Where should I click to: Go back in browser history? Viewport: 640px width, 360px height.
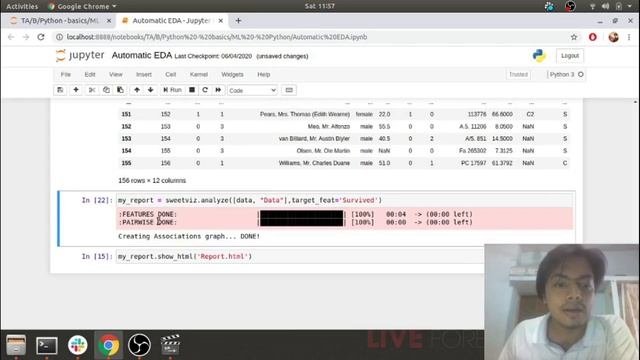(11, 37)
